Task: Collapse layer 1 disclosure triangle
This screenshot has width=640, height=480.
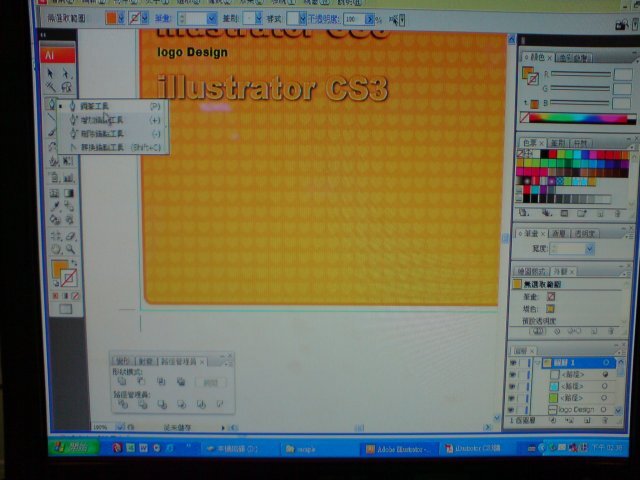Action: coord(538,362)
